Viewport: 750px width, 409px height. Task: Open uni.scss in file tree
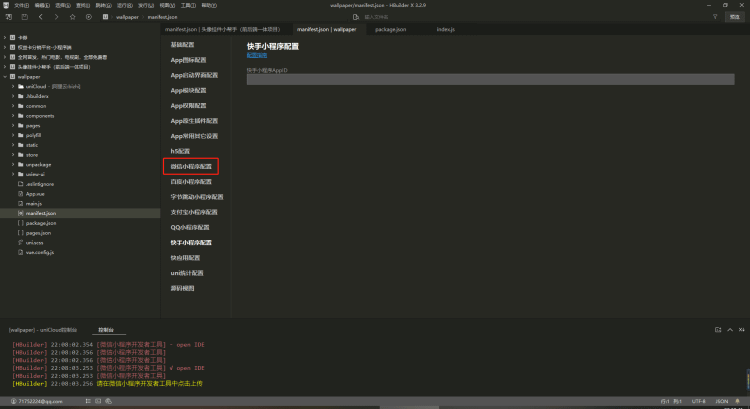pyautogui.click(x=34, y=243)
